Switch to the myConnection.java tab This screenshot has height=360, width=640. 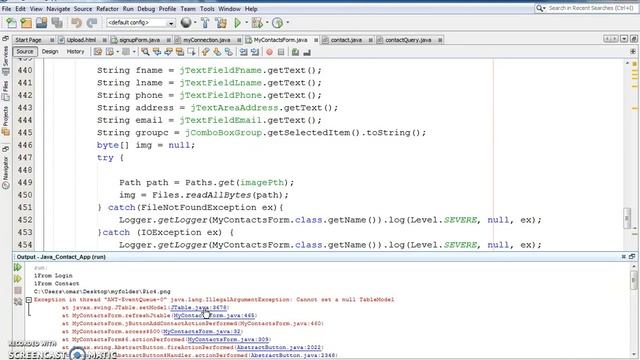tap(207, 40)
